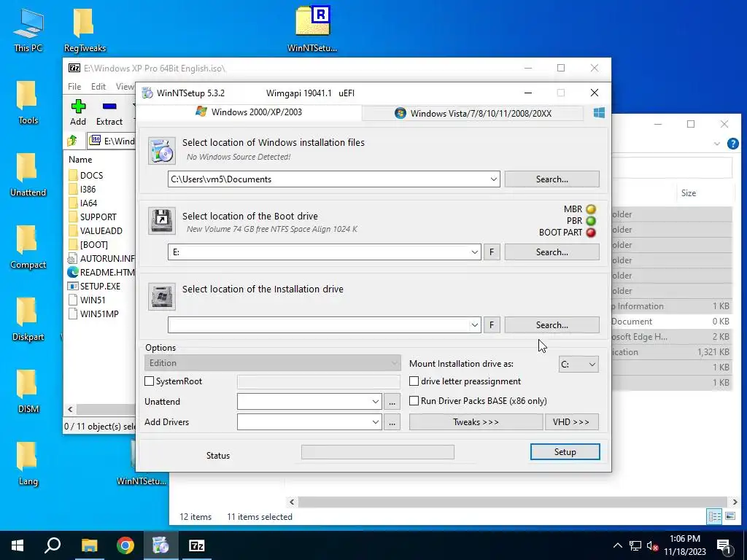The height and width of the screenshot is (560, 747).
Task: Search for the Installation drive
Action: (551, 324)
